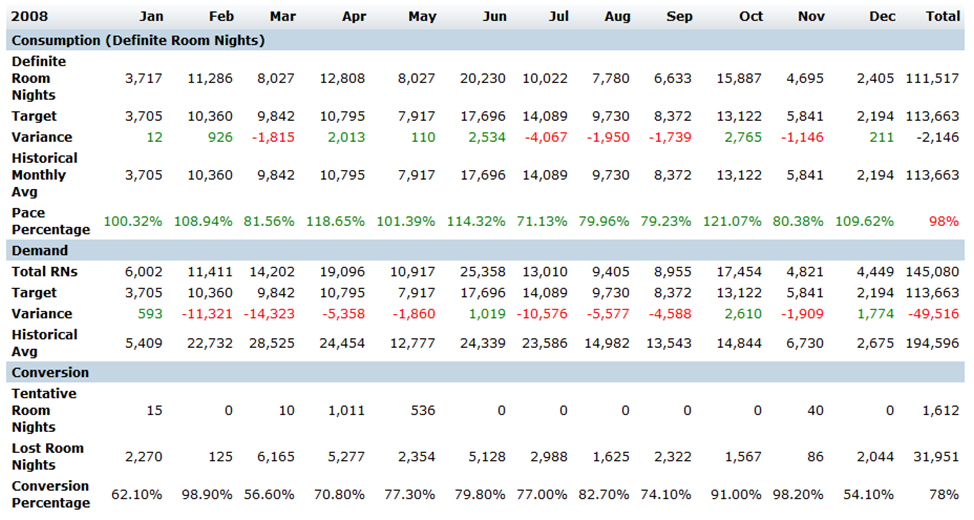974x520 pixels.
Task: Click the 54.10% conversion percentage
Action: point(868,495)
